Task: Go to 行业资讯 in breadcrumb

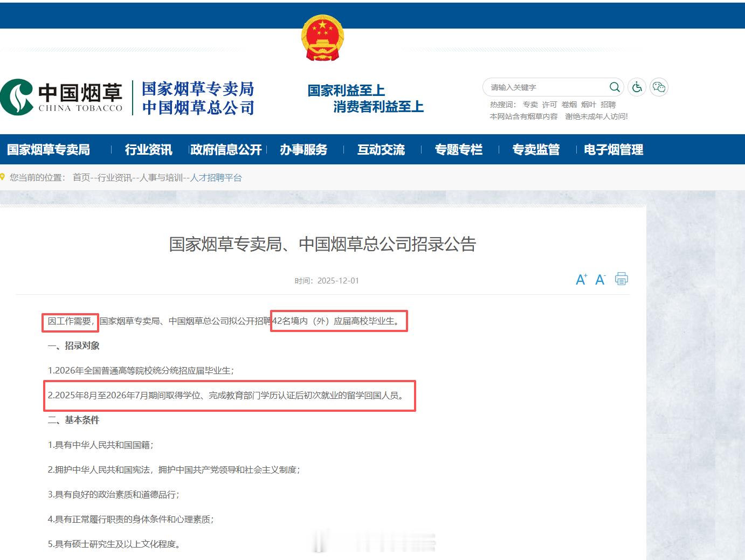Action: [x=114, y=177]
